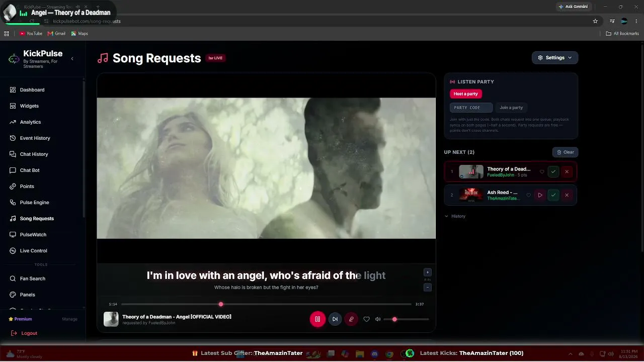
Task: Show hidden system tray icons
Action: click(x=570, y=354)
